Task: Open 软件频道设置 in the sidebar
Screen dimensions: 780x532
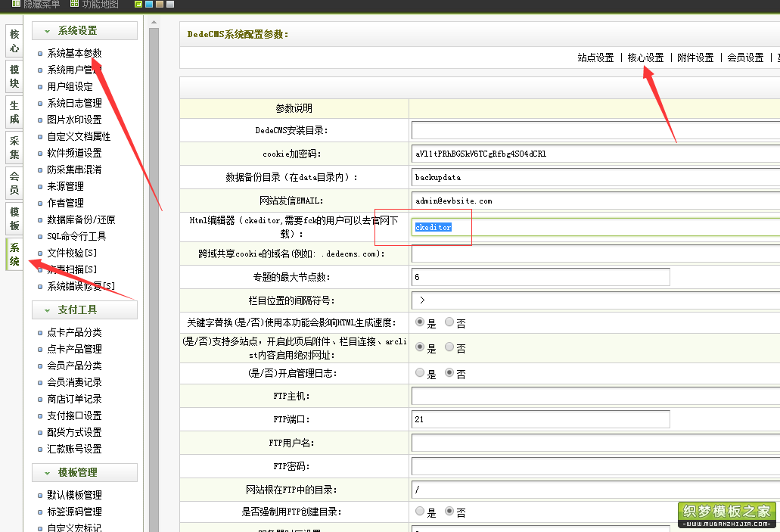Action: [x=75, y=154]
